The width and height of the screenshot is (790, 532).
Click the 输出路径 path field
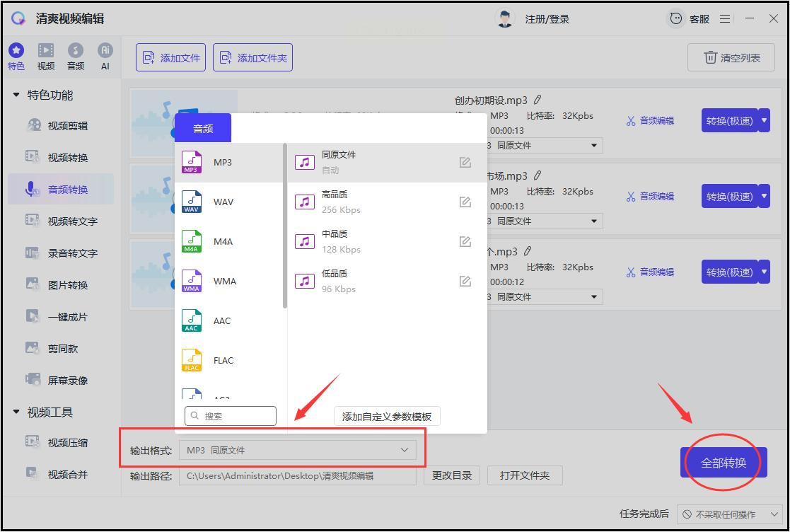298,475
